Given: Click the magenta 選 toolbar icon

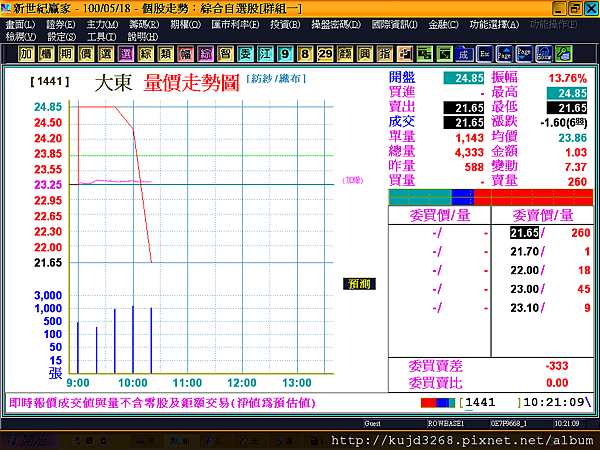Looking at the screenshot, I should [126, 54].
